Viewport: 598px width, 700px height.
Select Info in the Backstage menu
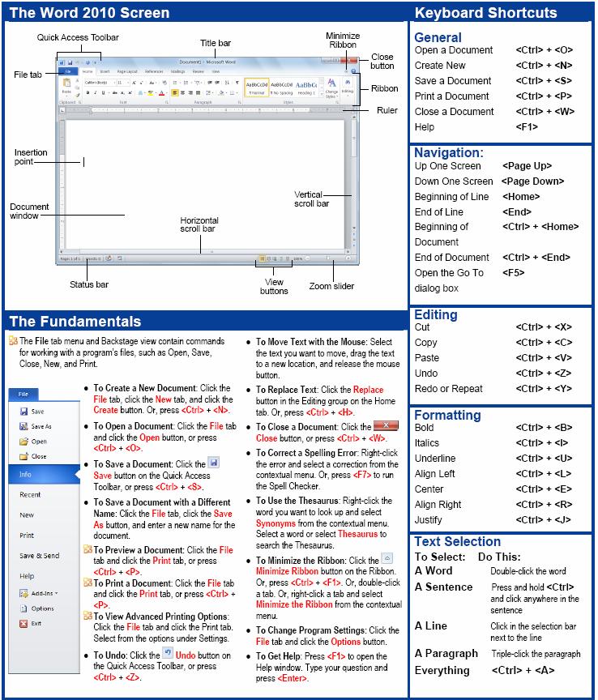44,475
